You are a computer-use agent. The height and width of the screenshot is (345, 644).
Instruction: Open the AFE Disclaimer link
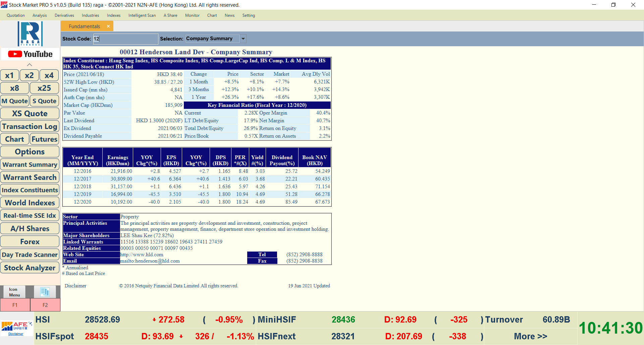[x=16, y=334]
